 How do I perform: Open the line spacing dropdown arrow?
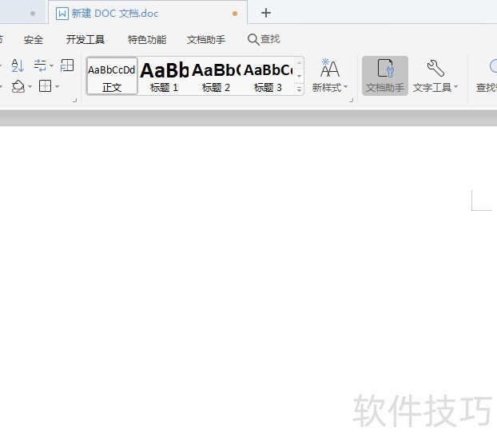(51, 66)
